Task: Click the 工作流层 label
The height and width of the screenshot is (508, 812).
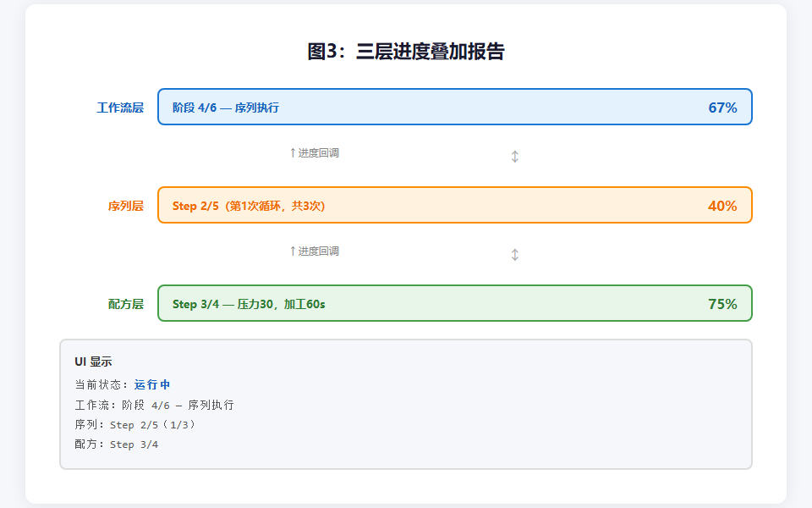Action: pos(120,108)
